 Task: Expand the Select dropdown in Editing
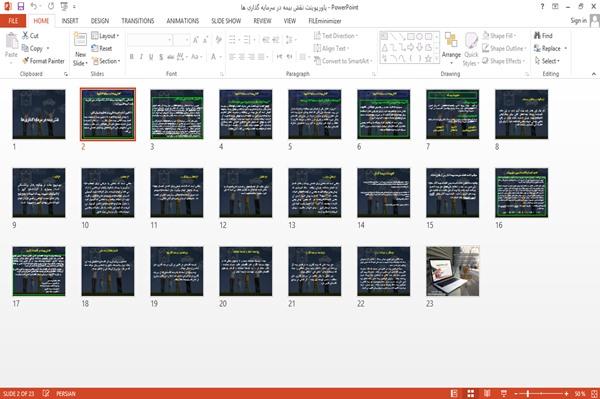tap(547, 61)
